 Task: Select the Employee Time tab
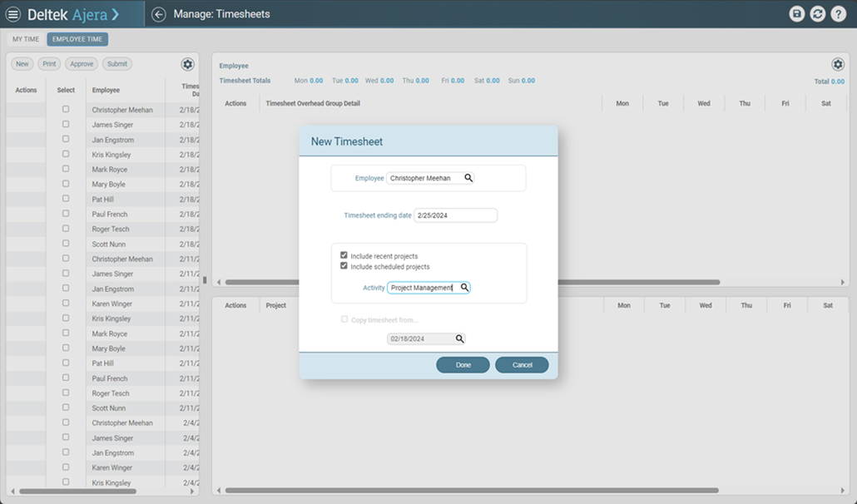(77, 39)
